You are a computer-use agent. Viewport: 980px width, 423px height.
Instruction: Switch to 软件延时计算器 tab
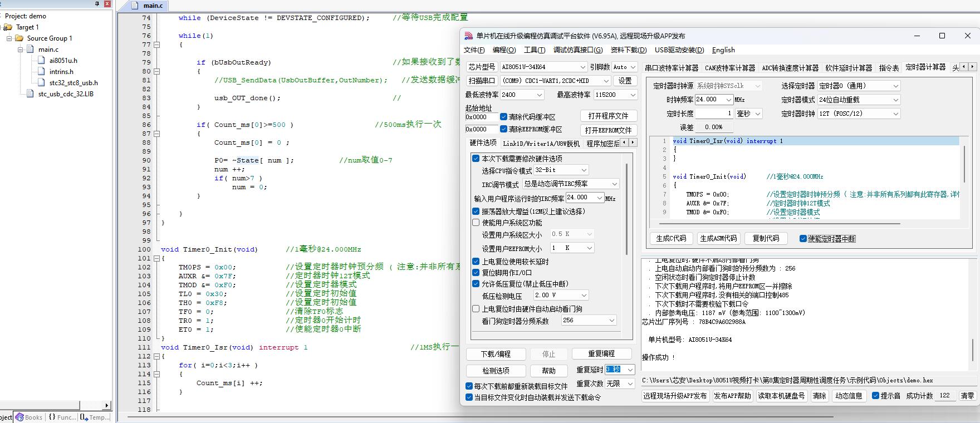click(849, 68)
